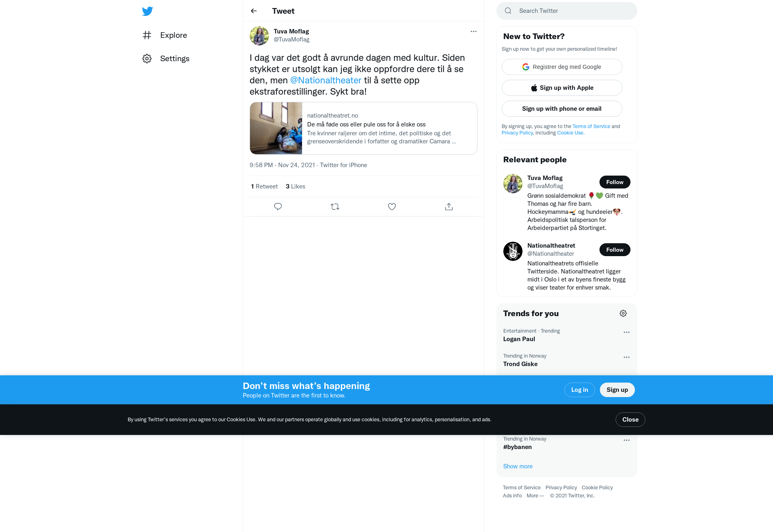Follow Tuva Moflag
Image resolution: width=773 pixels, height=532 pixels.
pyautogui.click(x=615, y=182)
